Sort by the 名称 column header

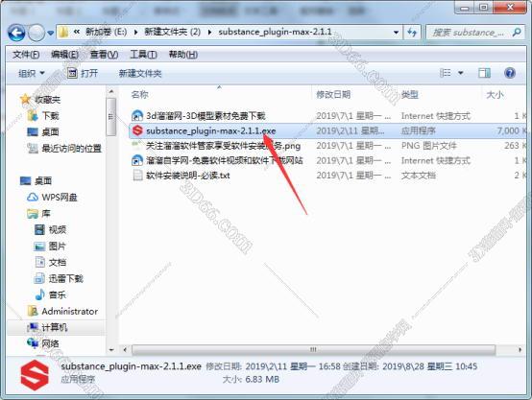140,95
